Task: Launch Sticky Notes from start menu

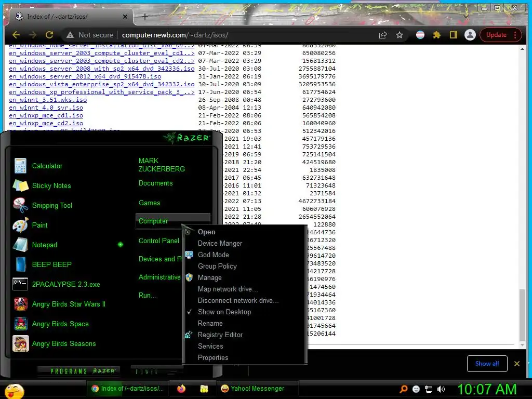Action: coord(51,185)
